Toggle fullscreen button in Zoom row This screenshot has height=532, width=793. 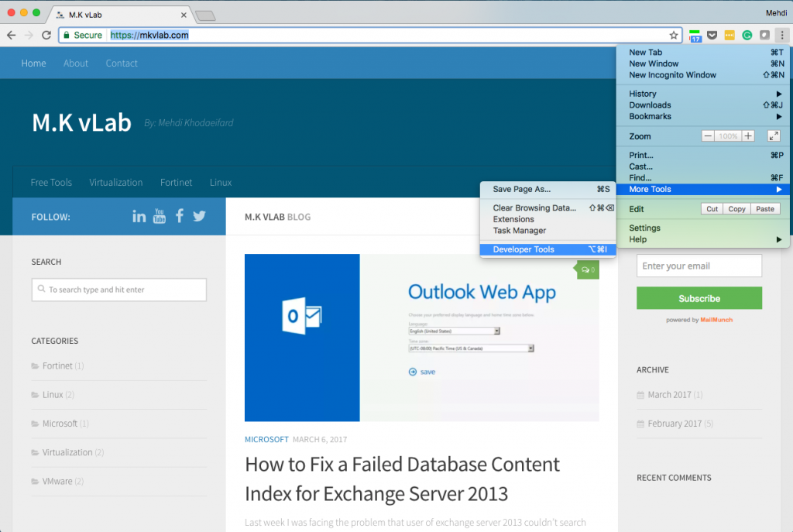pyautogui.click(x=774, y=136)
